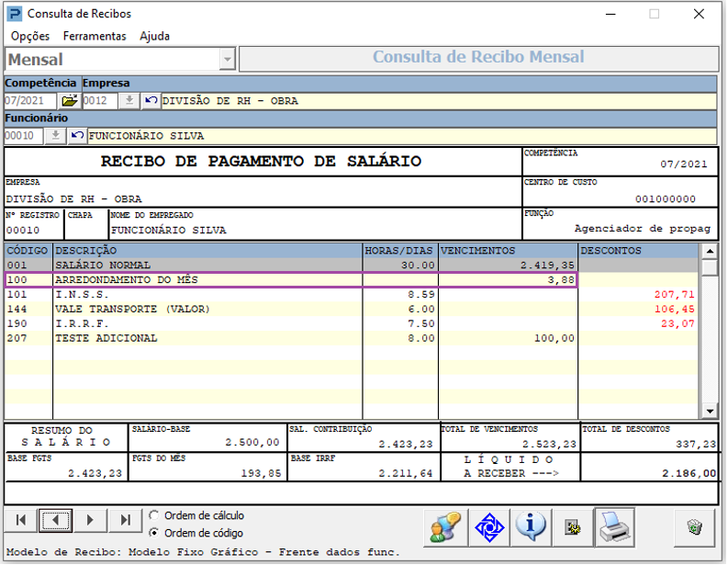
Task: Click the scrollbar up arrow
Action: (x=710, y=252)
